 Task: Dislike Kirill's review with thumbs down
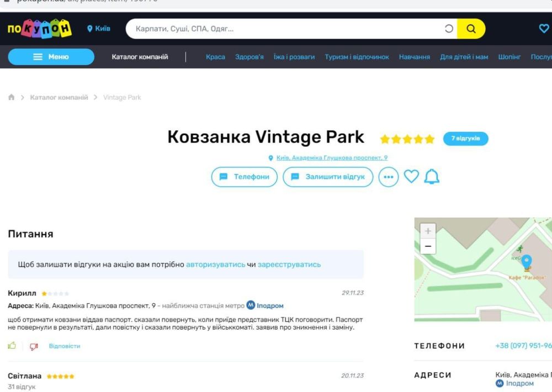click(34, 346)
